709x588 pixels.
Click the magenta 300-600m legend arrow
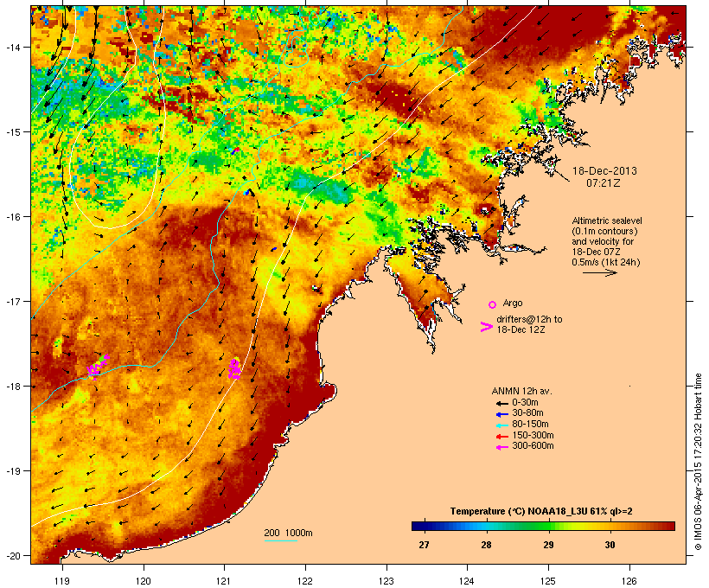(x=501, y=447)
